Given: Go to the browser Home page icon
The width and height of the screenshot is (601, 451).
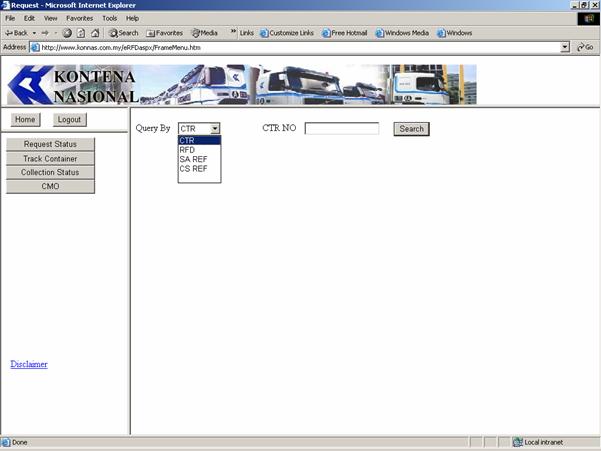Looking at the screenshot, I should point(95,33).
